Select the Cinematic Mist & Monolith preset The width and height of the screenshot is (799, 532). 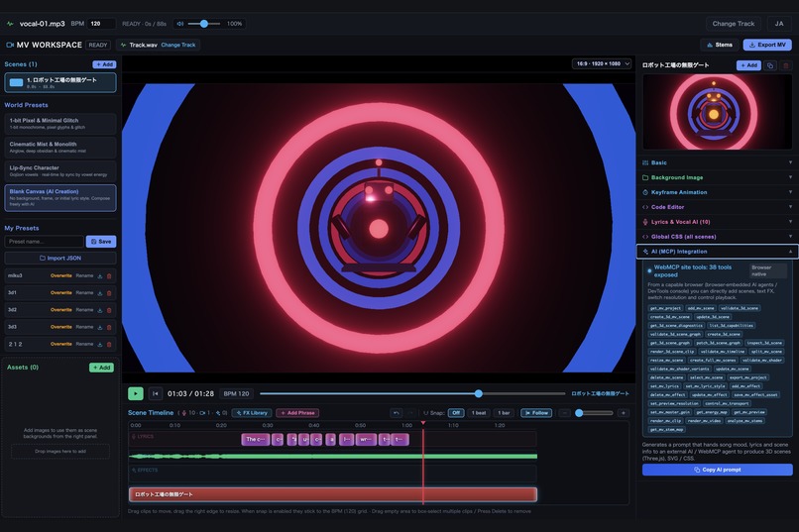(60, 148)
